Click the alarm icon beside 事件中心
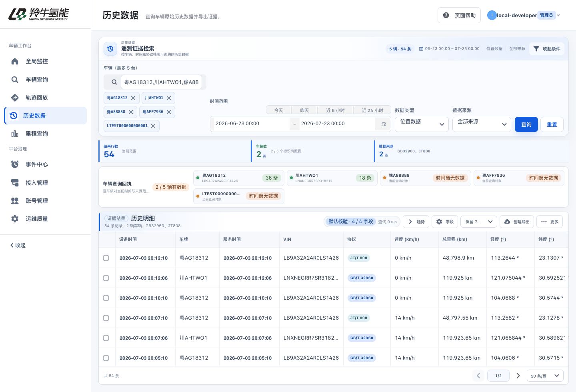The image size is (576, 392). click(x=15, y=164)
